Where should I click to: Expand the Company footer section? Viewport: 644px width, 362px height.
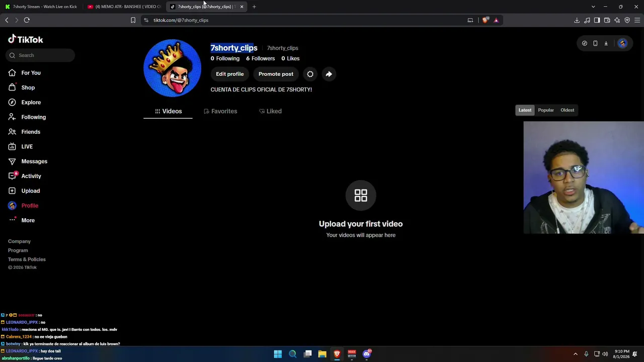[19, 241]
